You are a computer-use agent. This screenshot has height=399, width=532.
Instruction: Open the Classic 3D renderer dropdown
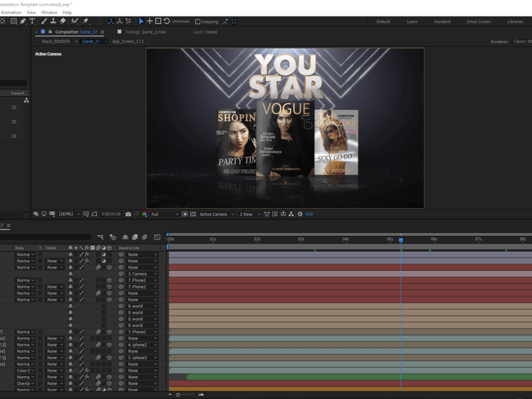coord(521,41)
